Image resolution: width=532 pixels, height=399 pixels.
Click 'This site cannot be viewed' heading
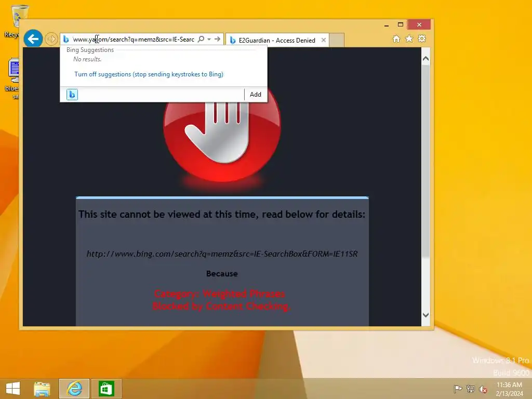(222, 215)
